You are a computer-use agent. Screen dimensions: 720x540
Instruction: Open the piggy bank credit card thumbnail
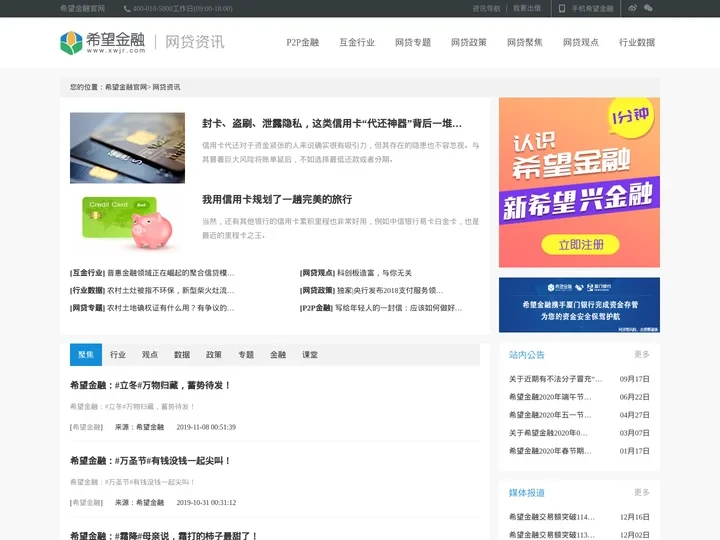(x=127, y=222)
